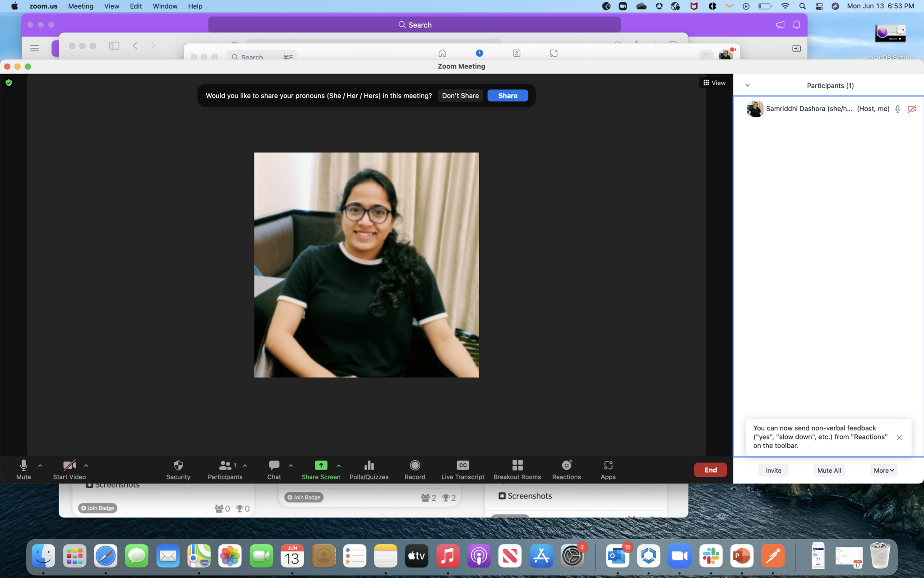Open Polls/Quizzes from the toolbar
The image size is (924, 578).
(x=369, y=465)
